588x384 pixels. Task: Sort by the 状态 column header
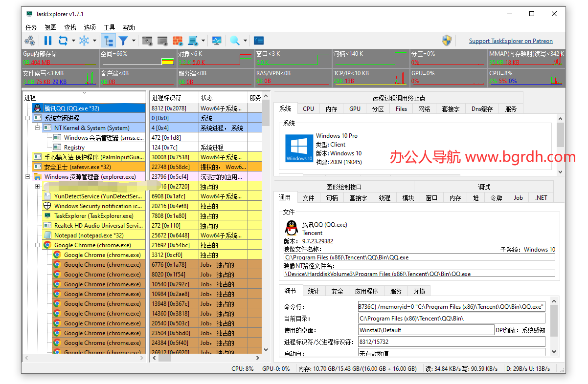(x=224, y=98)
